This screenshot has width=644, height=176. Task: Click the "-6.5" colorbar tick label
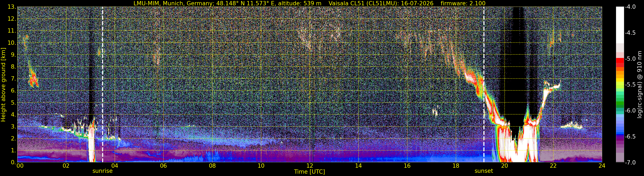click(x=630, y=137)
